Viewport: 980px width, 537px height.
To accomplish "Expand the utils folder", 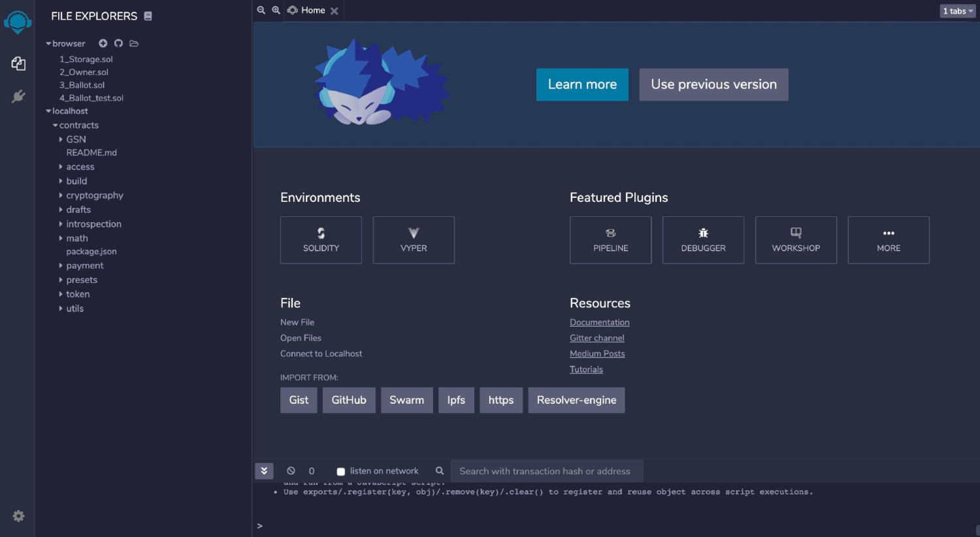I will 61,309.
